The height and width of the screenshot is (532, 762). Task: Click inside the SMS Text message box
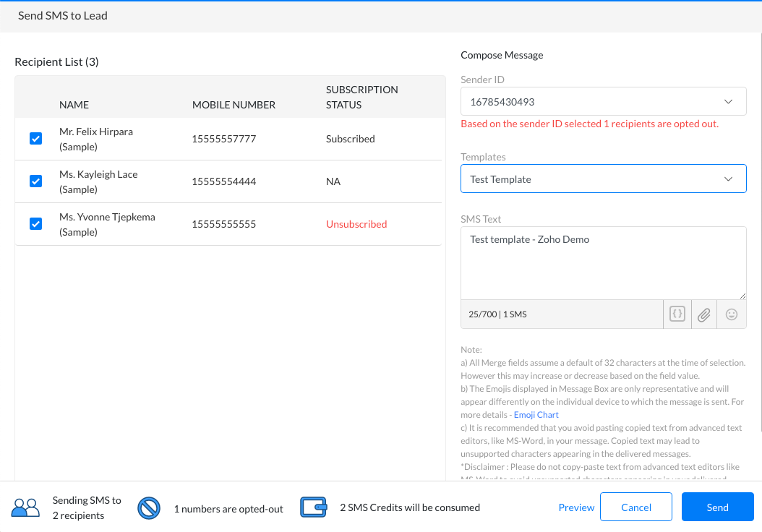coord(603,262)
